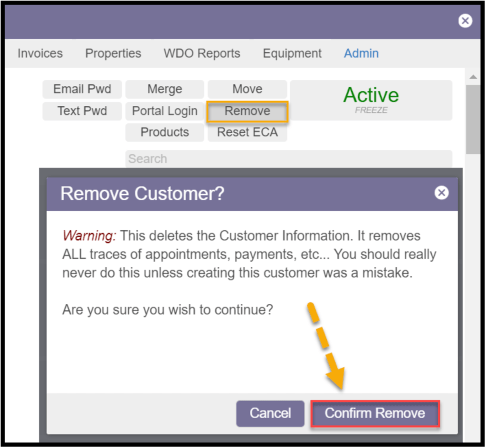Viewport: 486px width, 448px height.
Task: Toggle the Active FREEZE account status
Action: click(x=371, y=100)
